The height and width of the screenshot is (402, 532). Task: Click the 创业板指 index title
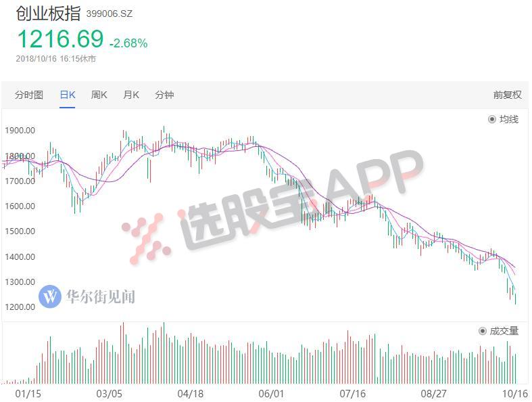tap(48, 14)
